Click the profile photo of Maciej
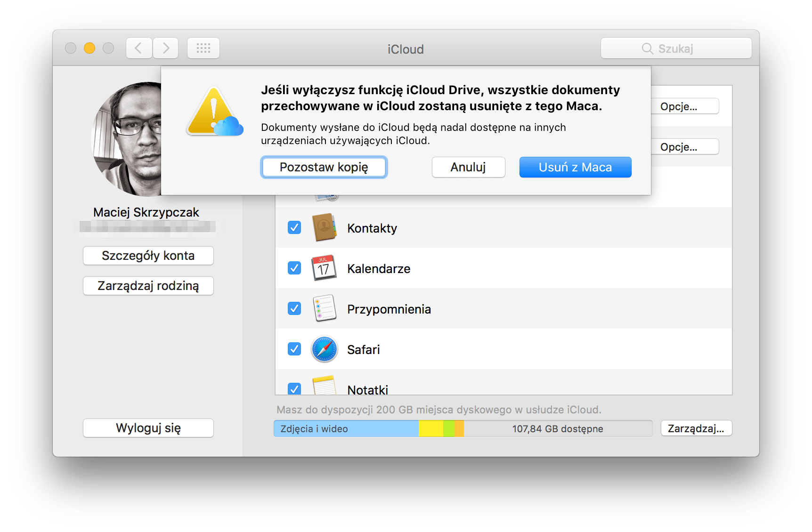Screen dimensions: 812x532 tap(126, 139)
